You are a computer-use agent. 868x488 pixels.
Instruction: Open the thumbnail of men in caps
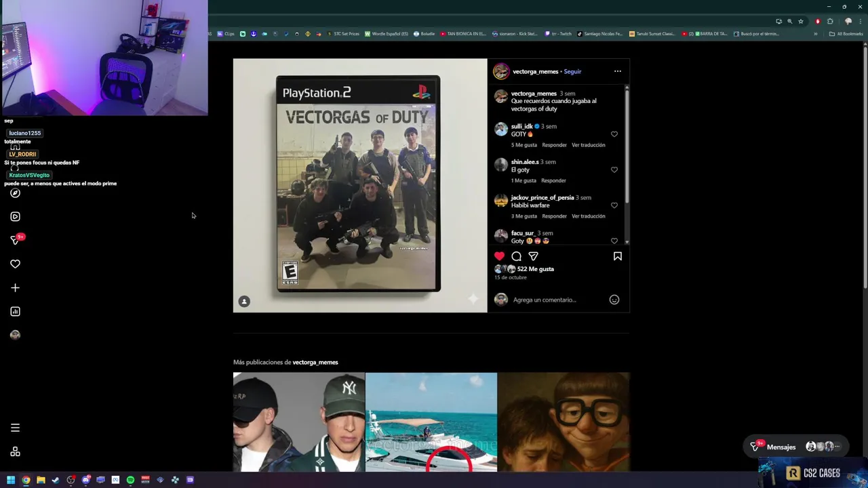(x=298, y=422)
